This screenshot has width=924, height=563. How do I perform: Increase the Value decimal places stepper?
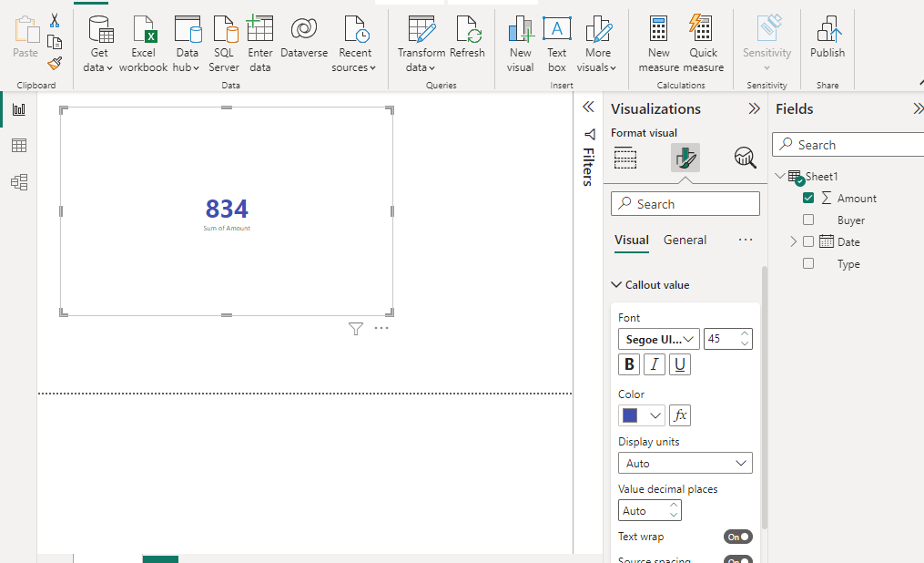pyautogui.click(x=674, y=506)
